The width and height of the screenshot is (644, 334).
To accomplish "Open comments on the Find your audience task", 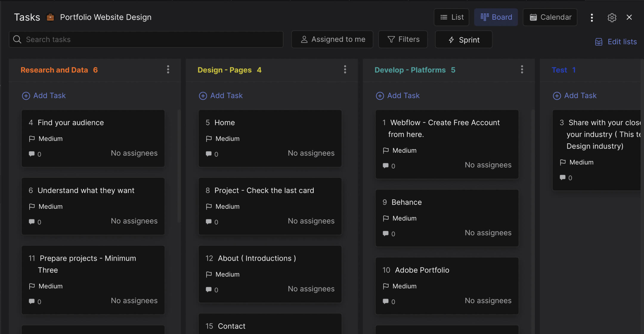I will coord(32,154).
